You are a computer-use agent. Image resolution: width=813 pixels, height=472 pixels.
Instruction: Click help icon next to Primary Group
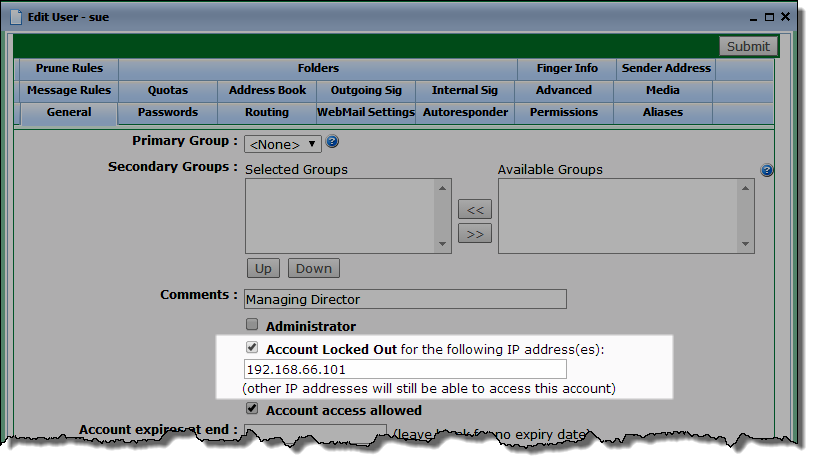click(x=333, y=142)
